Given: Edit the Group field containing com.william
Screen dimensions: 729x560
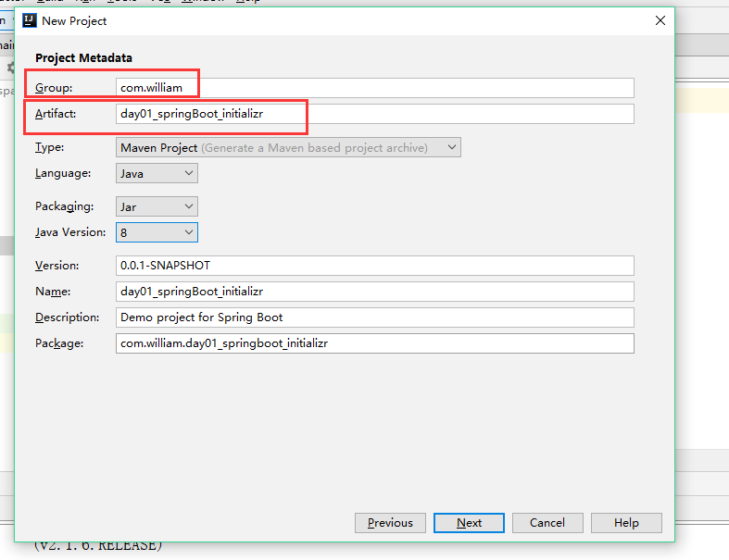Looking at the screenshot, I should 375,88.
